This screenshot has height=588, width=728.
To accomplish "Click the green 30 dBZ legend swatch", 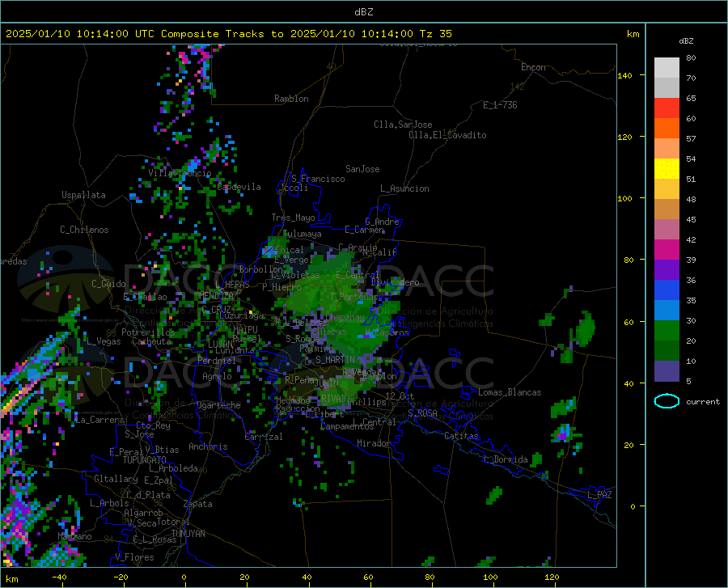I will point(667,331).
